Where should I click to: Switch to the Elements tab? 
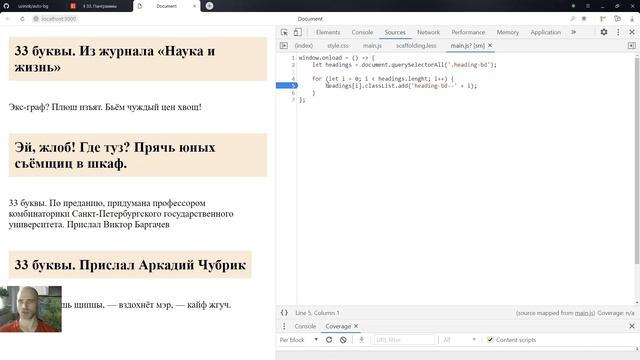[x=328, y=32]
